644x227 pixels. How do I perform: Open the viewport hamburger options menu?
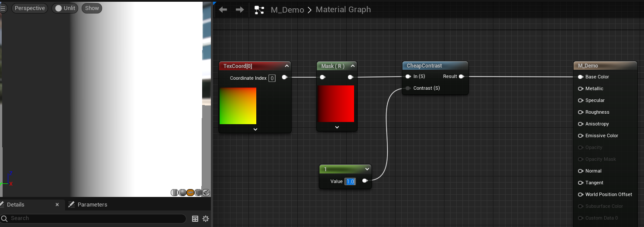3,8
